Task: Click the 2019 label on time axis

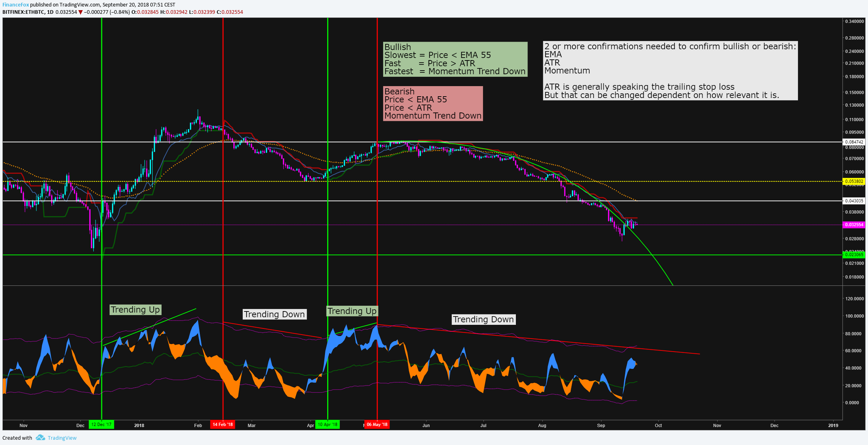Action: (x=833, y=426)
